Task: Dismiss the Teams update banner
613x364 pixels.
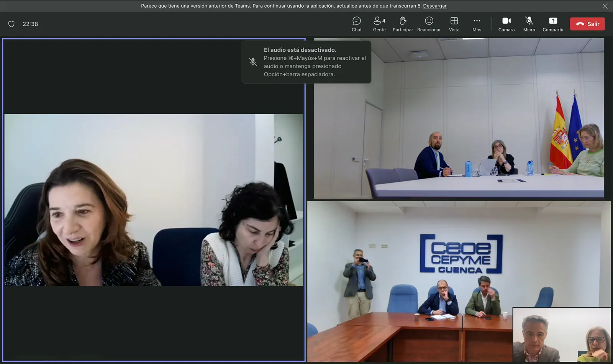Action: click(605, 6)
